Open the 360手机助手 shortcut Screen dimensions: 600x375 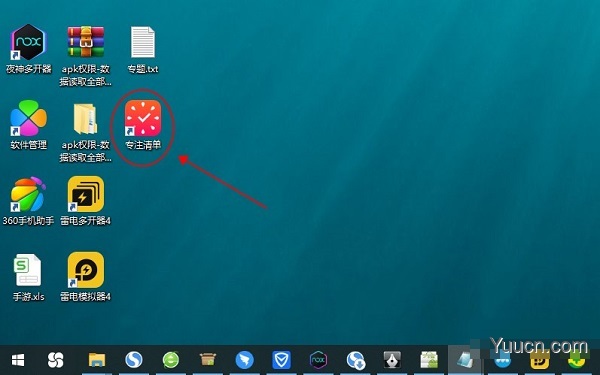[x=28, y=201]
